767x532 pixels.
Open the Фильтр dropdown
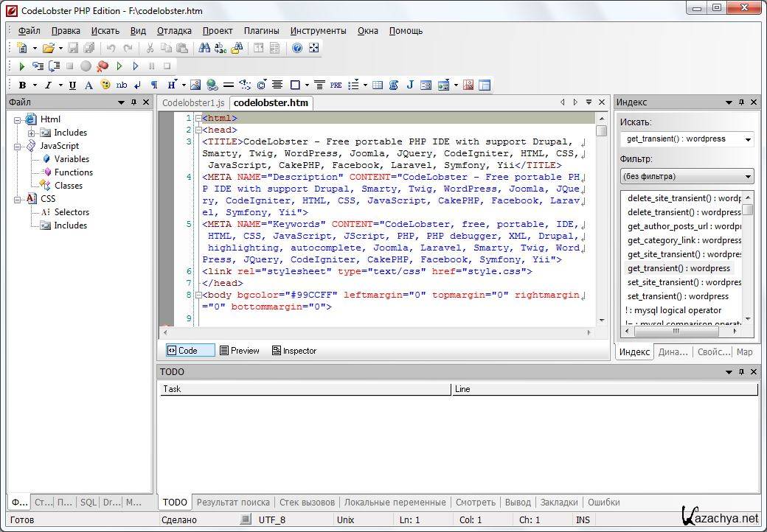coord(749,177)
